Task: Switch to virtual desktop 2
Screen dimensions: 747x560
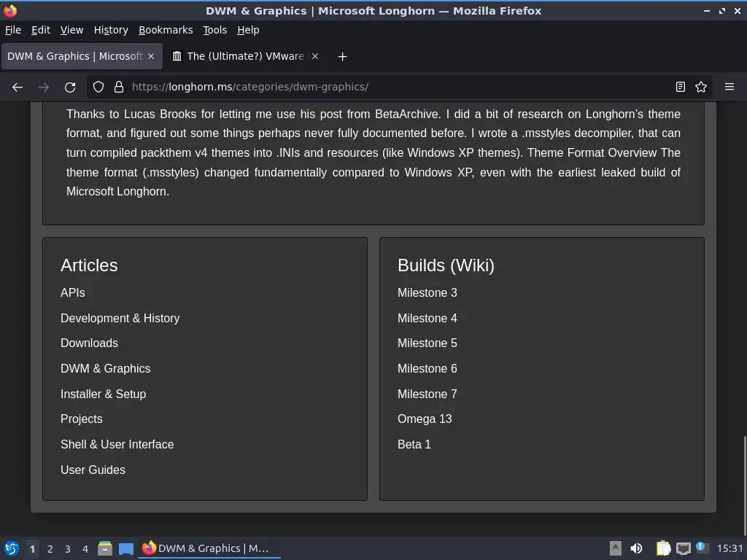Action: pyautogui.click(x=50, y=549)
